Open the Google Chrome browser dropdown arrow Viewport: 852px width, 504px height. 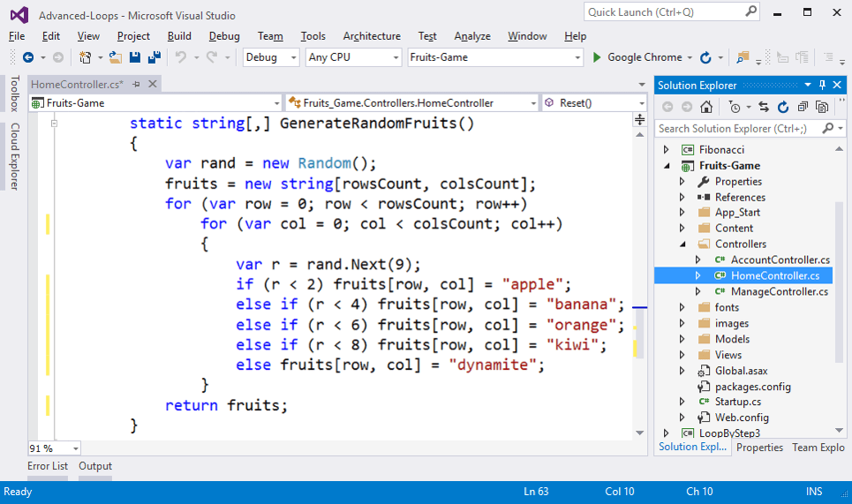690,57
